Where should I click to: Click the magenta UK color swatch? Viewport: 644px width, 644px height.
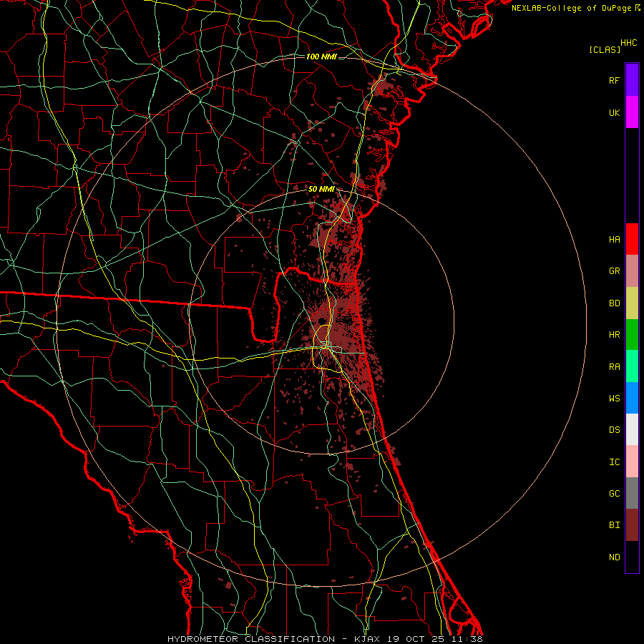(632, 112)
